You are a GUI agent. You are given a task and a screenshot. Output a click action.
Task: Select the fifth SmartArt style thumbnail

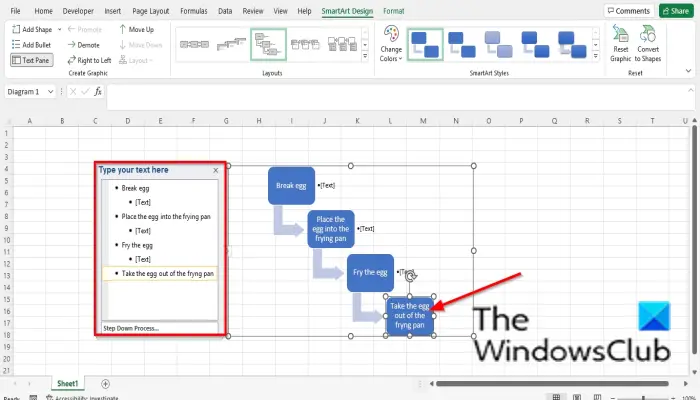[x=572, y=44]
